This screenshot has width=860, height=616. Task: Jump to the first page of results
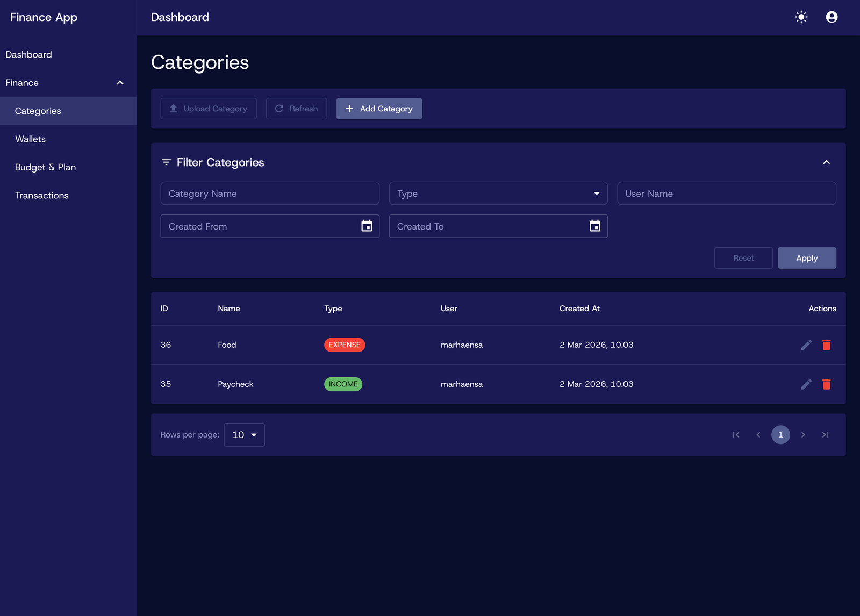tap(736, 435)
